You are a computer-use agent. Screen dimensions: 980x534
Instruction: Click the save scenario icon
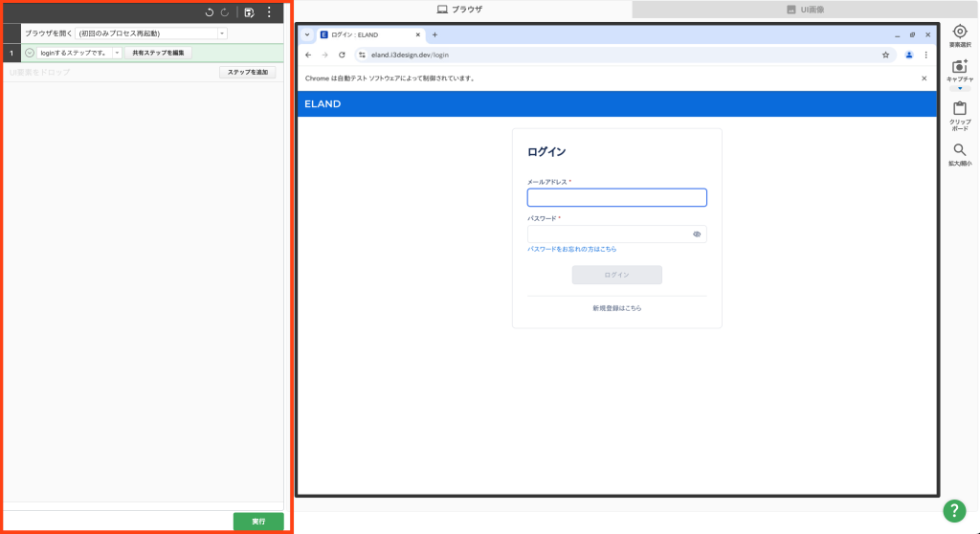point(250,12)
